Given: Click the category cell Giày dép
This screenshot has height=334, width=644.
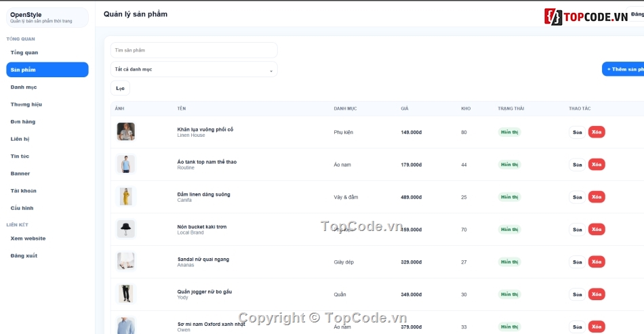Looking at the screenshot, I should coord(344,262).
